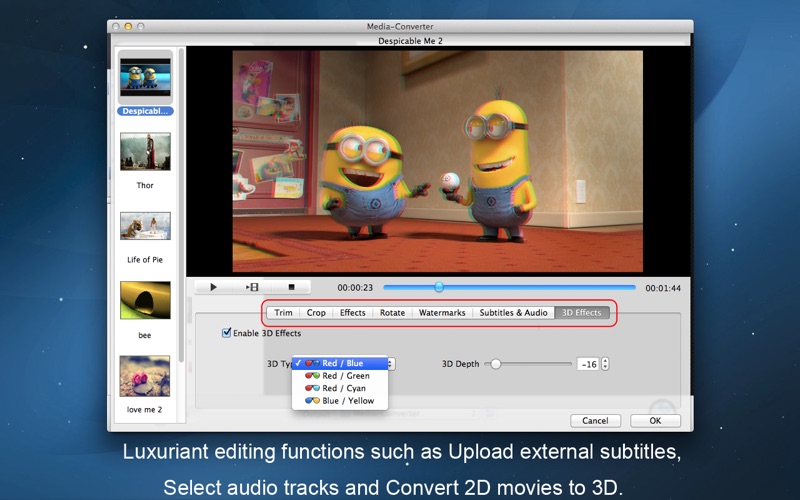The image size is (800, 500).
Task: Select the Life of Pie thumbnail
Action: (145, 226)
